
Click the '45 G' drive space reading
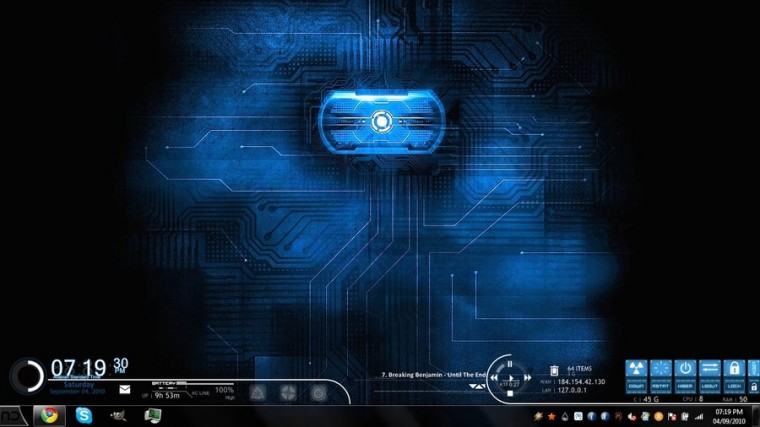[x=651, y=399]
